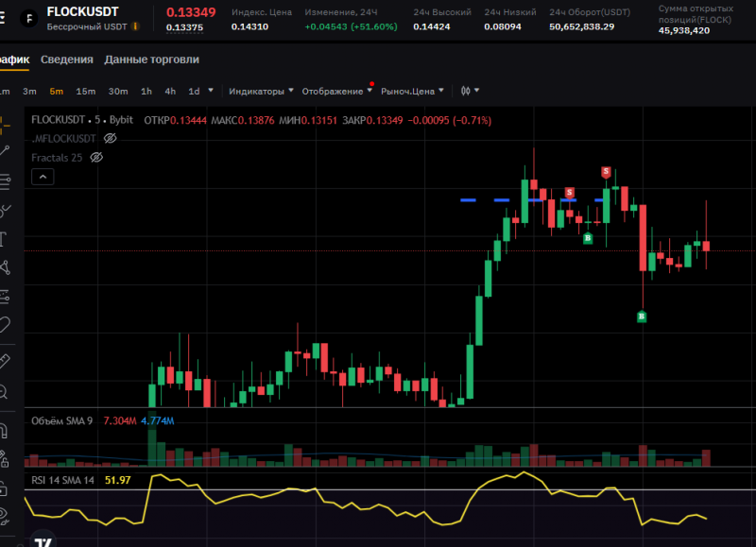Click the mark price 0.13375 in header
Image resolution: width=756 pixels, height=547 pixels.
point(184,27)
